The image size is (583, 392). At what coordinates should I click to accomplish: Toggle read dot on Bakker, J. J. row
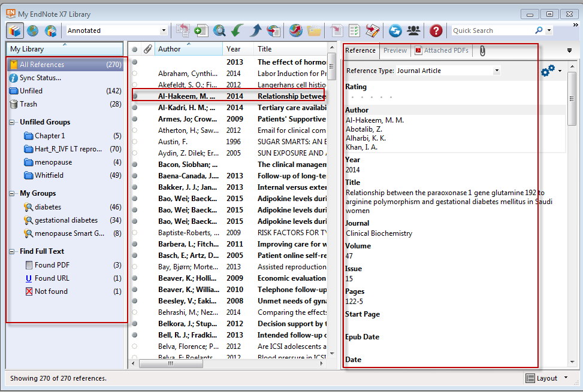[135, 187]
